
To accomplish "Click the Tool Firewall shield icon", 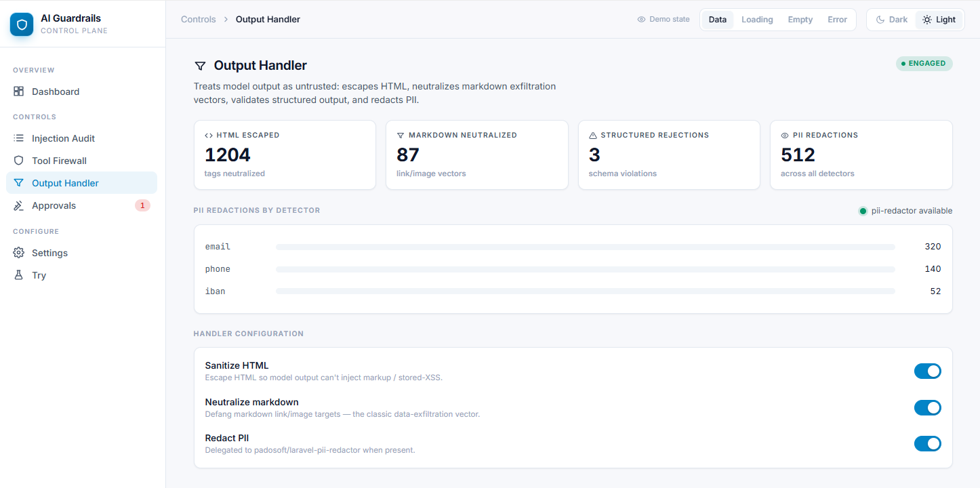I will 19,161.
